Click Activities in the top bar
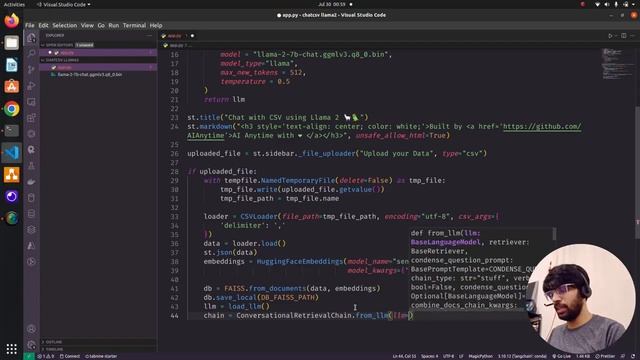 (x=14, y=4)
